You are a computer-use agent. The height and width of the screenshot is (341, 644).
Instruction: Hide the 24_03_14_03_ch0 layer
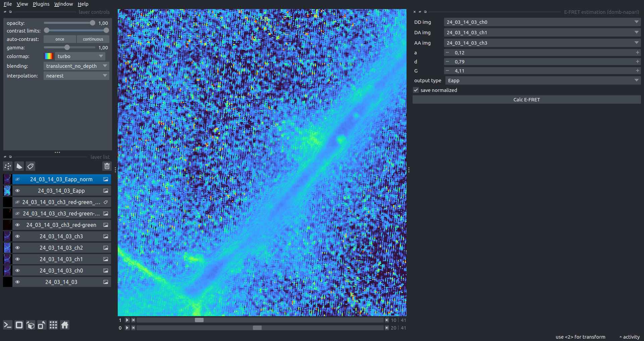click(17, 271)
